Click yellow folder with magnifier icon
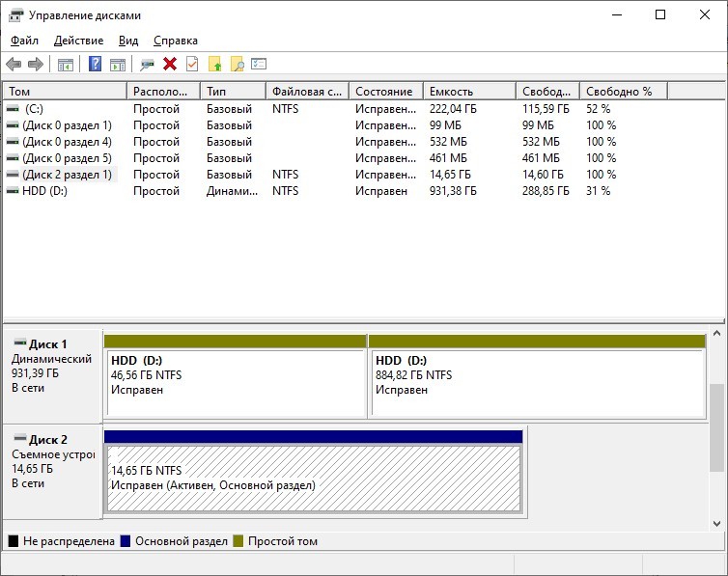The height and width of the screenshot is (576, 728). coord(238,64)
